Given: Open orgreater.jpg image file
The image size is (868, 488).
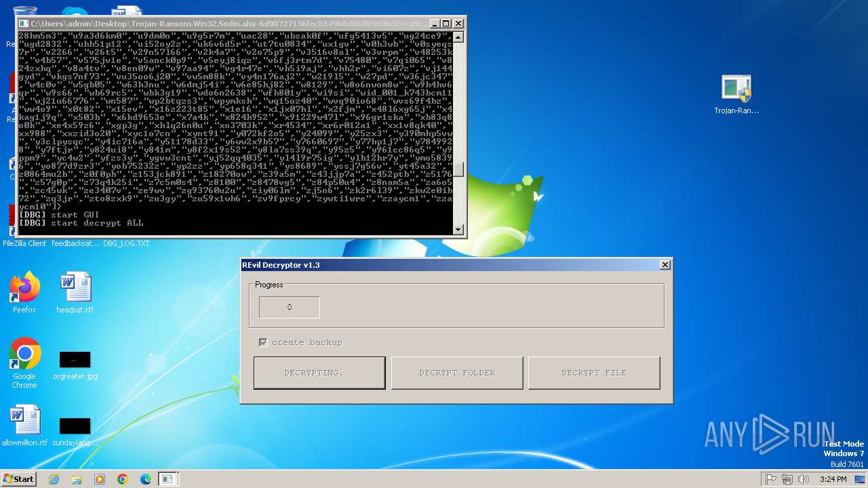Looking at the screenshot, I should click(x=75, y=365).
